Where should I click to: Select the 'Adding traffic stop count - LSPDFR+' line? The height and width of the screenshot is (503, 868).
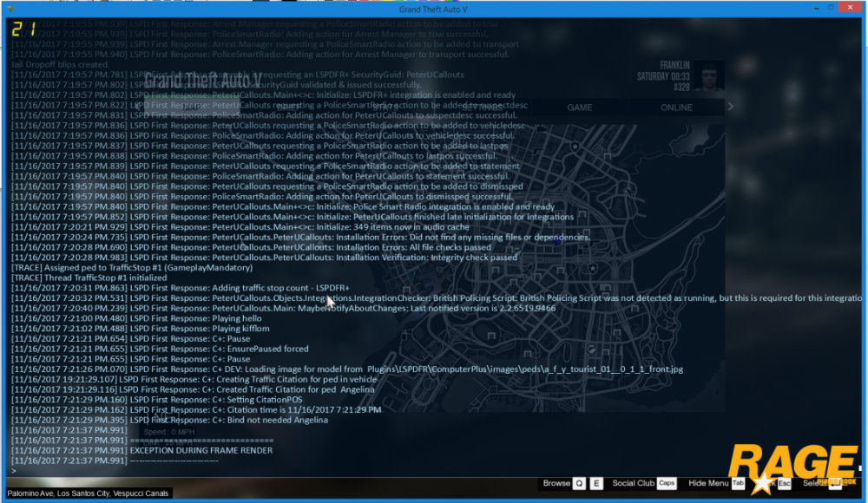point(180,288)
